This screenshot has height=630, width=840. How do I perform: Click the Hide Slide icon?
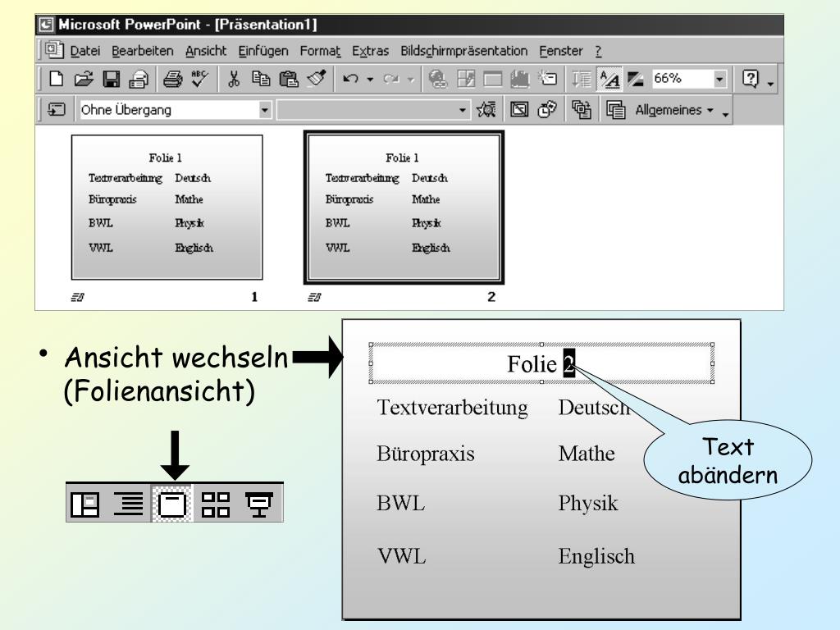point(518,110)
